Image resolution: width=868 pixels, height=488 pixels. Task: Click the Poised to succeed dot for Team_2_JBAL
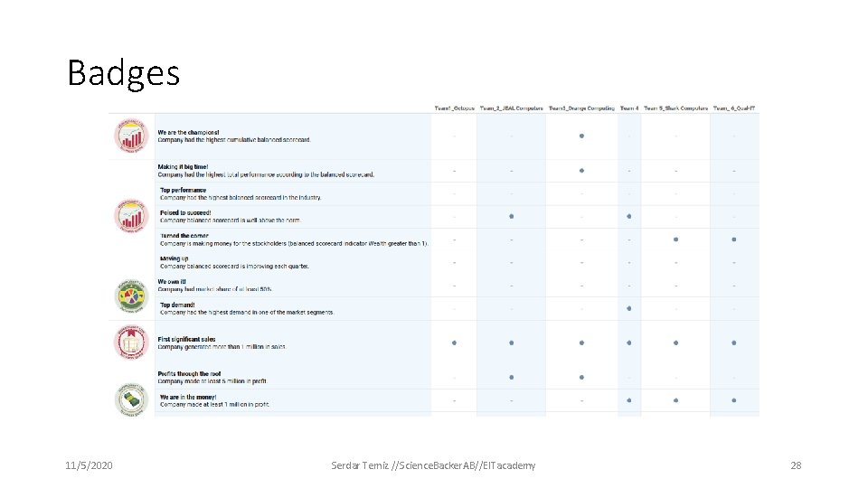click(x=511, y=216)
